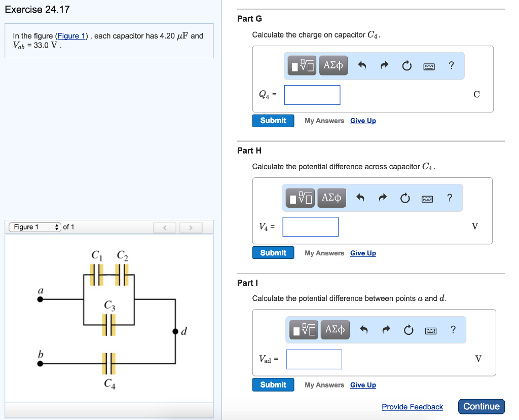Click Provide Feedback at the bottom

click(x=412, y=407)
